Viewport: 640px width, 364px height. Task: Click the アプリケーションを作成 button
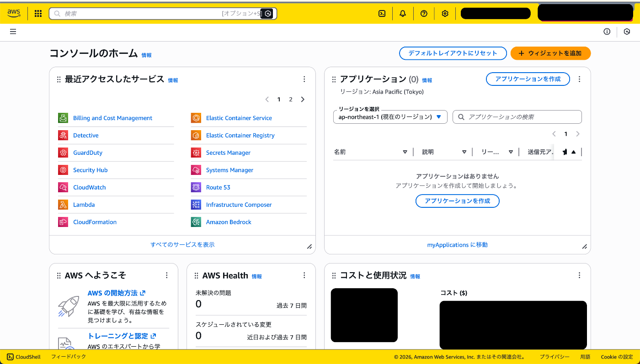click(528, 79)
